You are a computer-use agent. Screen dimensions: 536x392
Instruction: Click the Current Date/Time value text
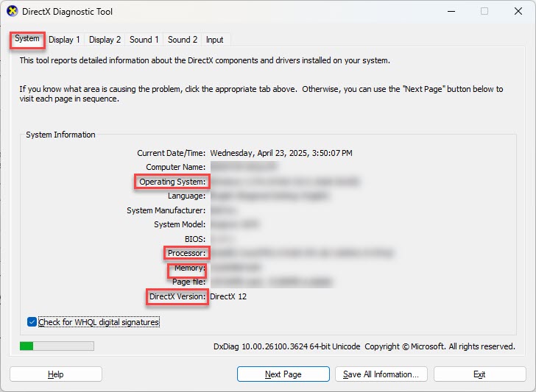click(281, 153)
